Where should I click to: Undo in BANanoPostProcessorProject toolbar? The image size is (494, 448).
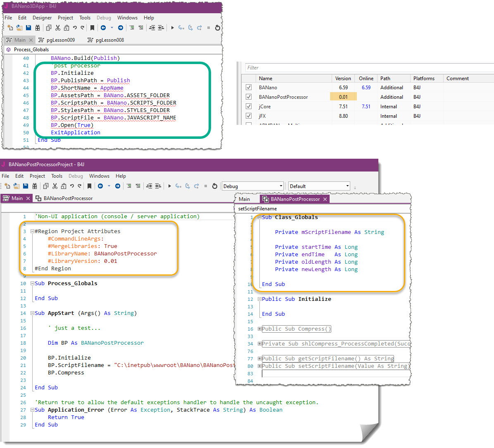[72, 186]
